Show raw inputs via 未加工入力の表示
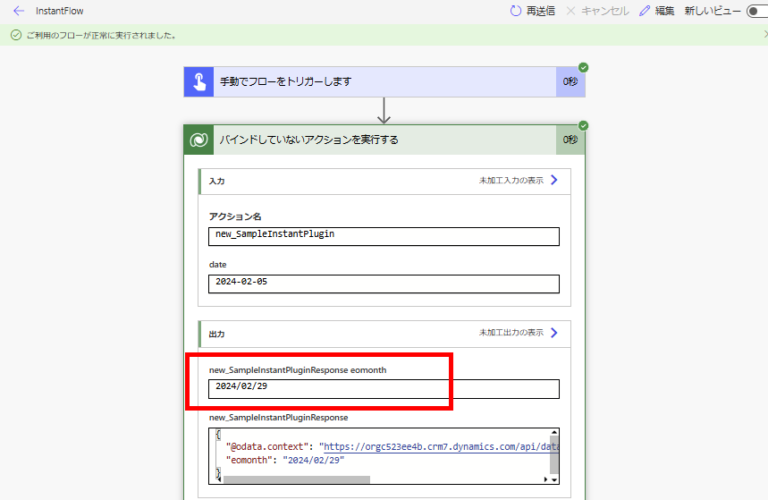The image size is (768, 500). click(511, 181)
